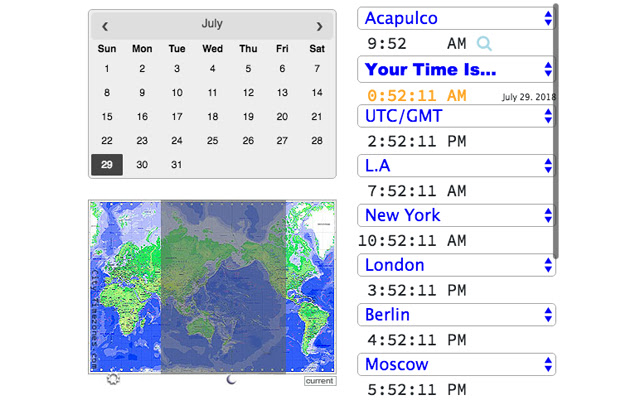640x400 pixels.
Task: Go to the previous month in calendar
Action: pyautogui.click(x=105, y=27)
